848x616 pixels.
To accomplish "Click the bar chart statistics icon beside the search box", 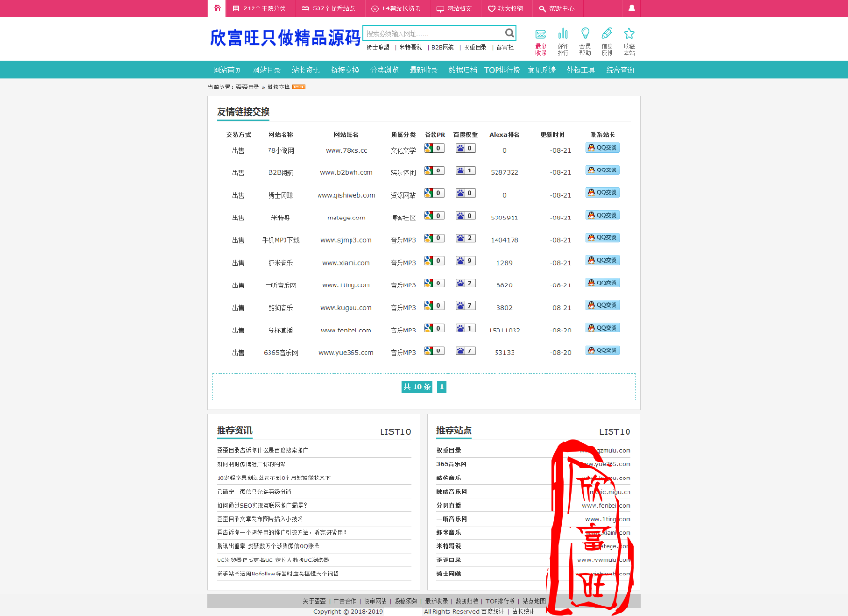I will click(563, 33).
